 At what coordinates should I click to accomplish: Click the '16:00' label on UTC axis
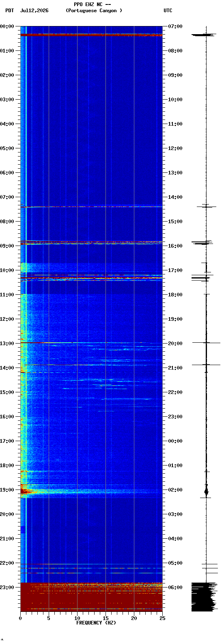(x=175, y=246)
